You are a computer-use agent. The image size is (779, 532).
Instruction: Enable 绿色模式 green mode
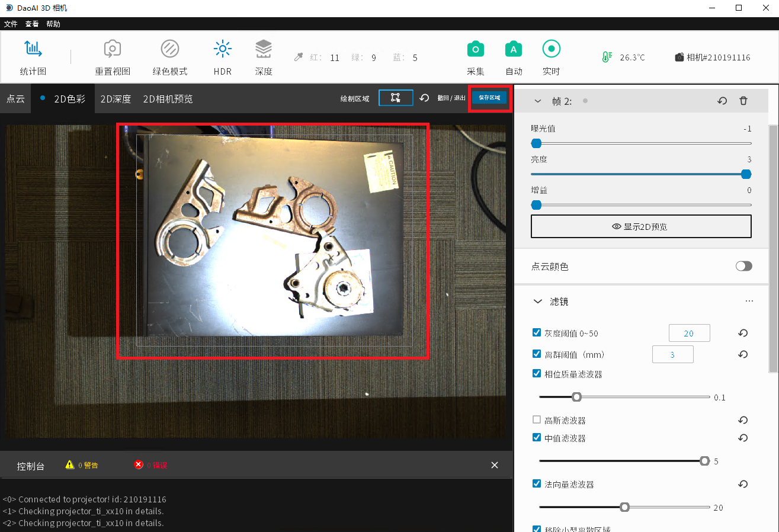[170, 50]
